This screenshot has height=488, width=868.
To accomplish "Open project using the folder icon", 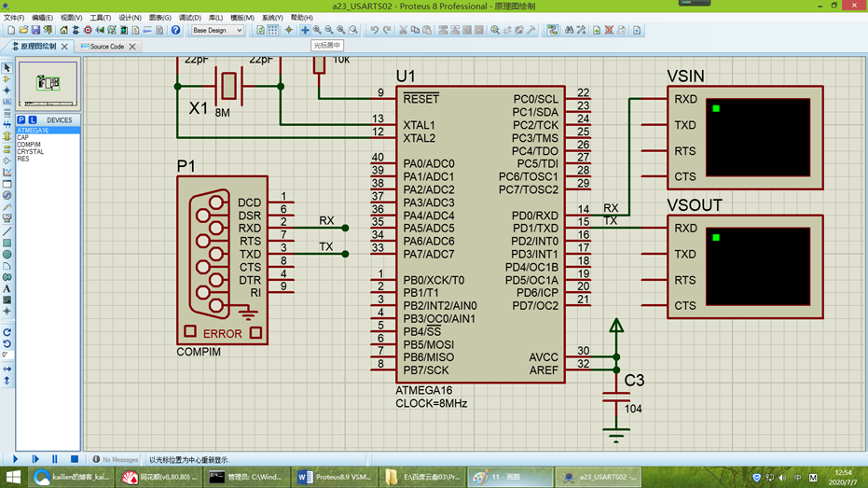I will coord(23,30).
